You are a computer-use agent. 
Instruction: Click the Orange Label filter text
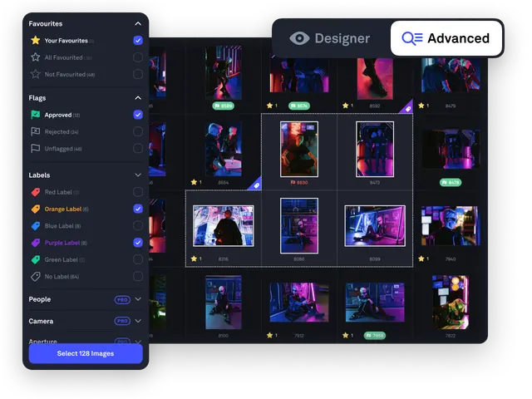[63, 209]
